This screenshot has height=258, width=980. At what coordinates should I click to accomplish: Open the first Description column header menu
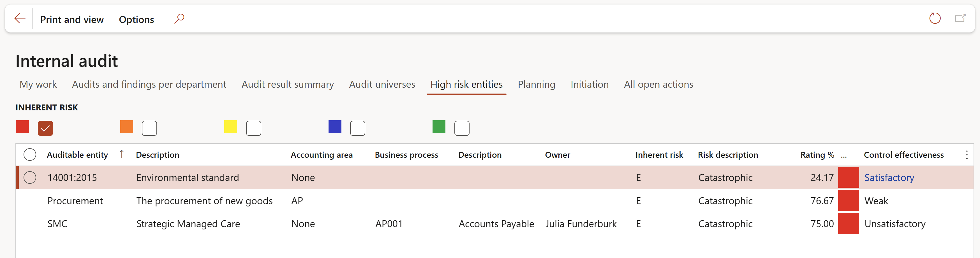158,155
